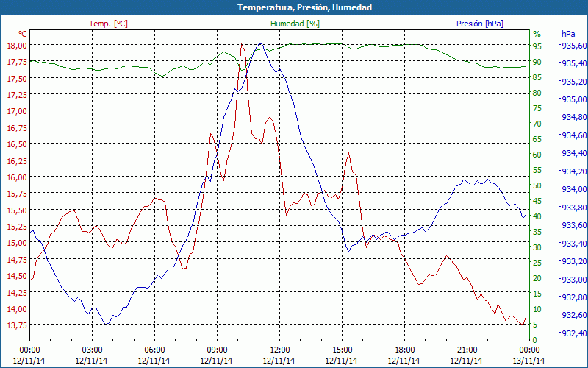Click time axis label '12:00'

(280, 350)
